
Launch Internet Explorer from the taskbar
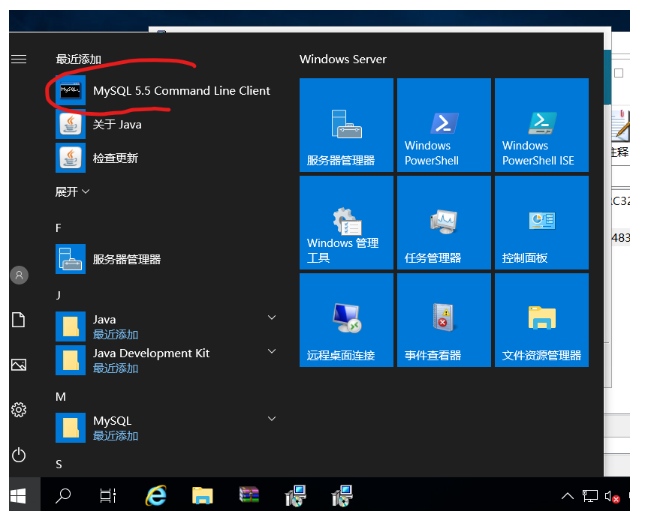[156, 495]
